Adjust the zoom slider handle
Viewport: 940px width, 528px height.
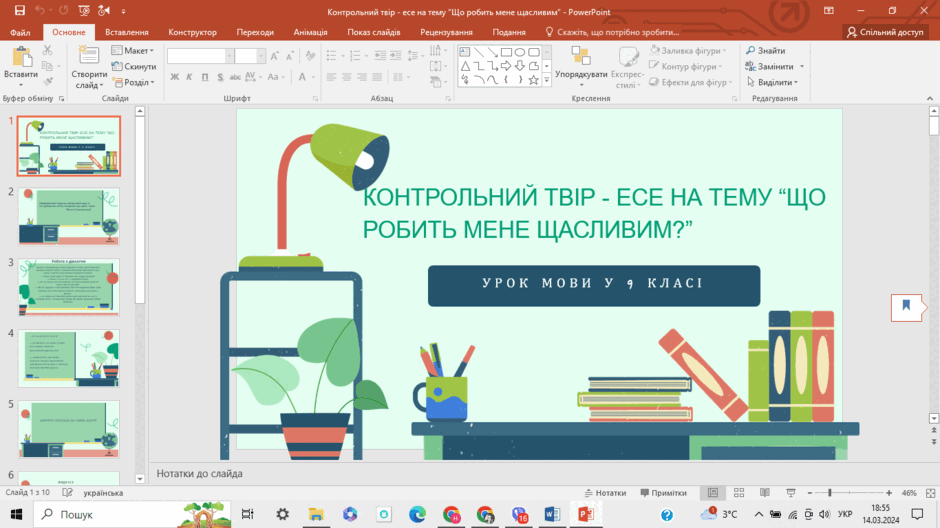coord(830,493)
